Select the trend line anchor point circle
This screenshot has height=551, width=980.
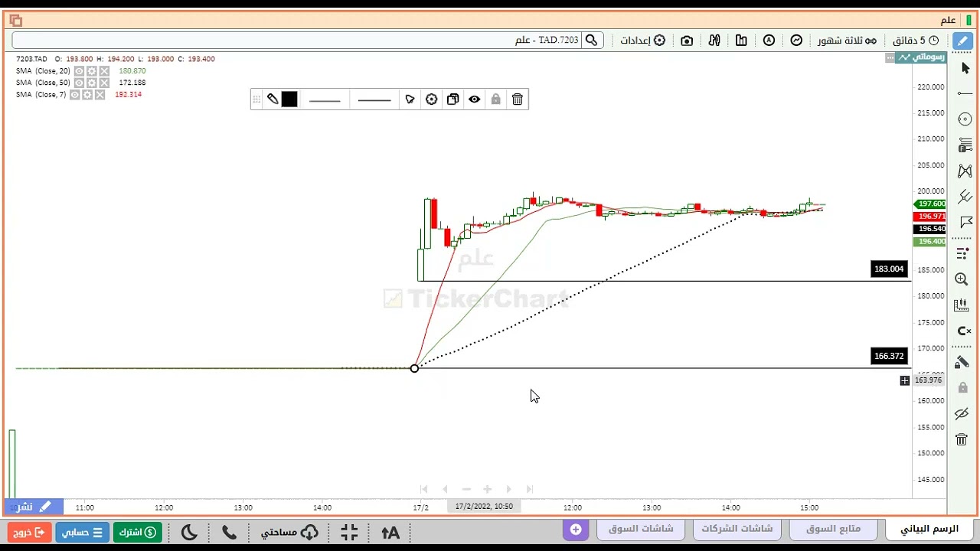414,368
